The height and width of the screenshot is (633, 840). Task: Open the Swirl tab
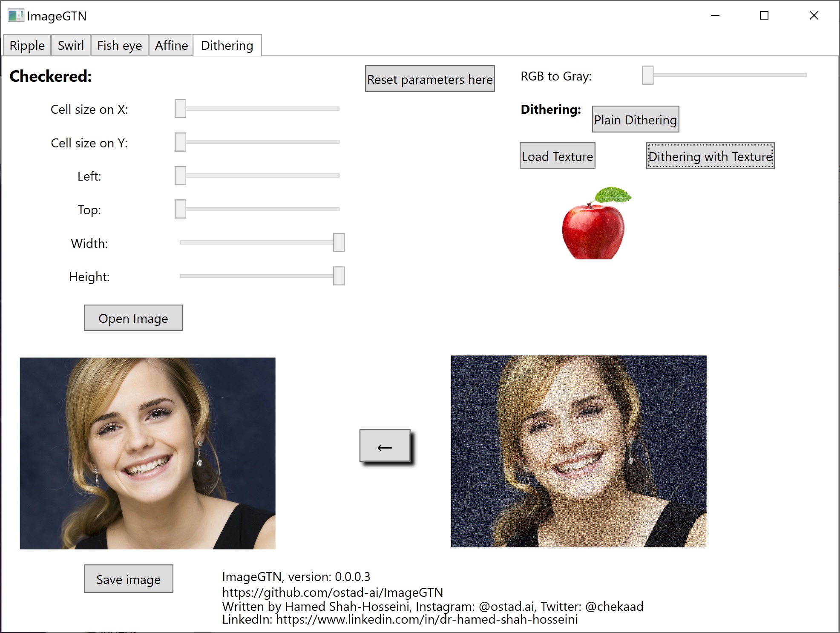(71, 46)
